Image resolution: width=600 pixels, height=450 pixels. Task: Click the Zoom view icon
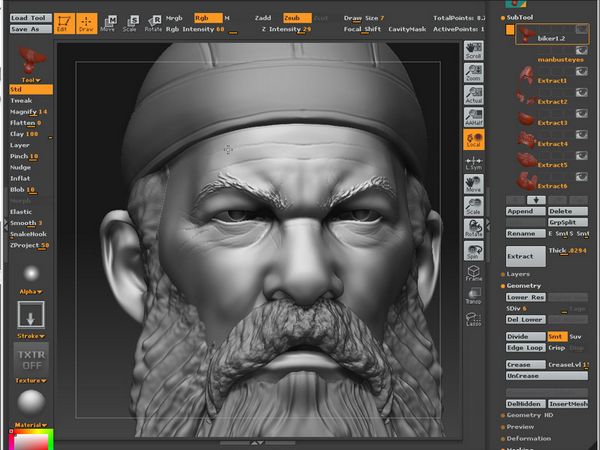[474, 72]
